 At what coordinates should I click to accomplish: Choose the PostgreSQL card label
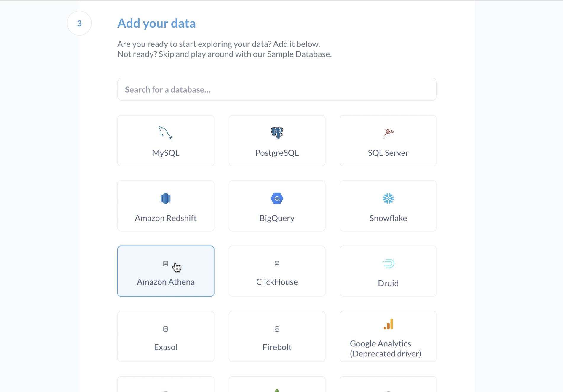click(277, 153)
